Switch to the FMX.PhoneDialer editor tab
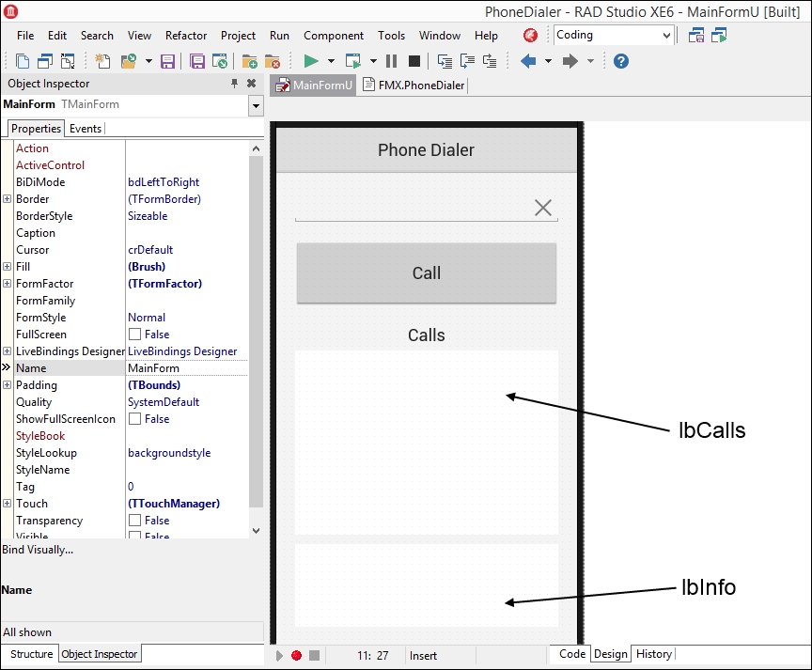The height and width of the screenshot is (670, 812). [414, 85]
